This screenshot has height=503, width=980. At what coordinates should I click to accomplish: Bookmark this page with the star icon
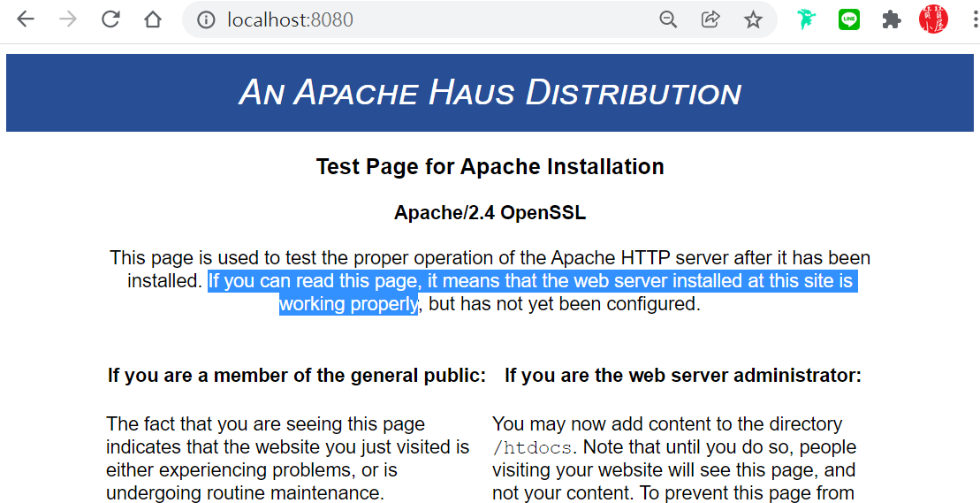pos(753,20)
